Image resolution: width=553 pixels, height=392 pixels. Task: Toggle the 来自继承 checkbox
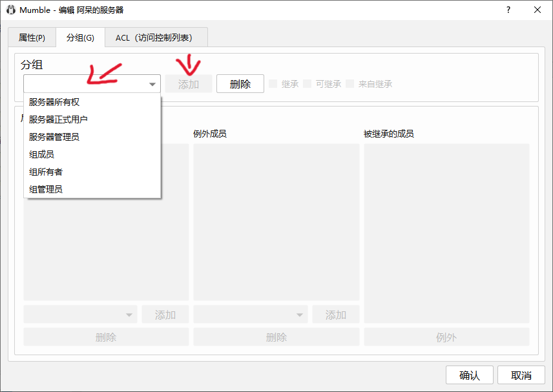(x=350, y=84)
